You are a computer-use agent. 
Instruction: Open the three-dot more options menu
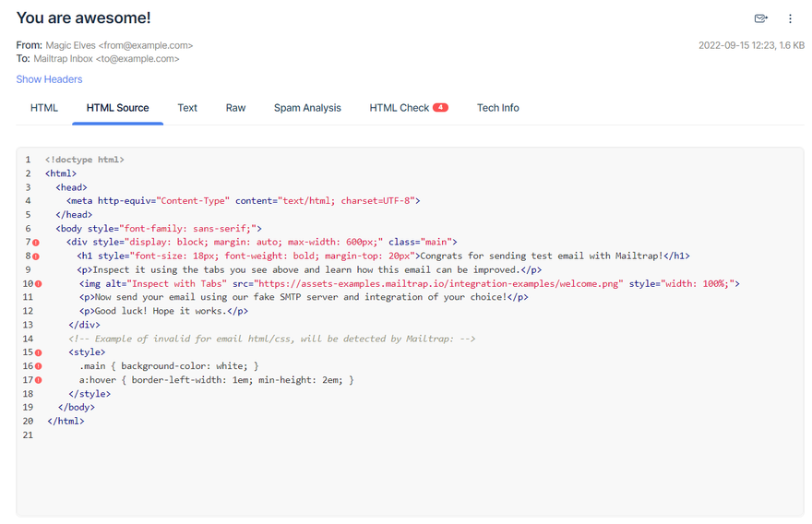(x=790, y=18)
